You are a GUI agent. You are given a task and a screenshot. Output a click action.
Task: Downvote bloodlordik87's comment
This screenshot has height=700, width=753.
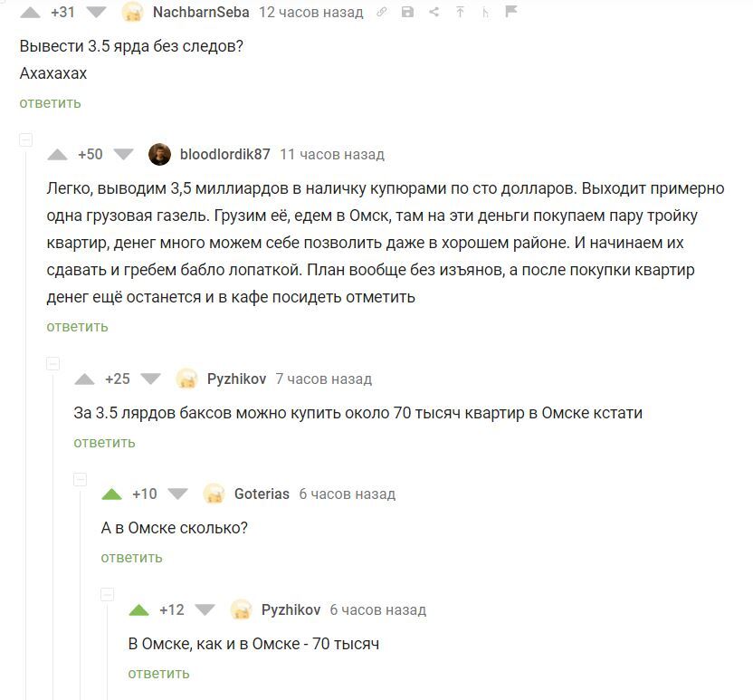coord(123,154)
